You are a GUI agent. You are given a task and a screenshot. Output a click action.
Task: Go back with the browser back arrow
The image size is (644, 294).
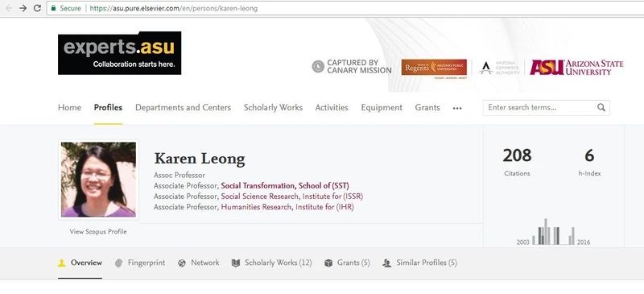(9, 8)
